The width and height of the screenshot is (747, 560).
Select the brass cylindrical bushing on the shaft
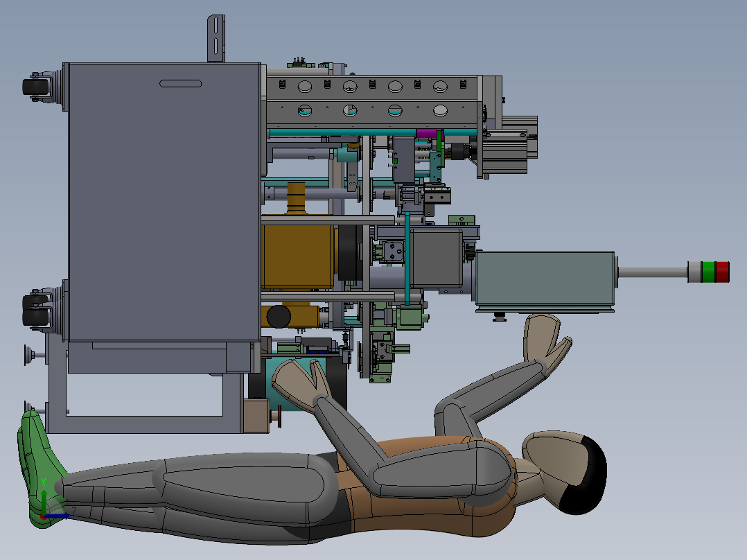297,198
